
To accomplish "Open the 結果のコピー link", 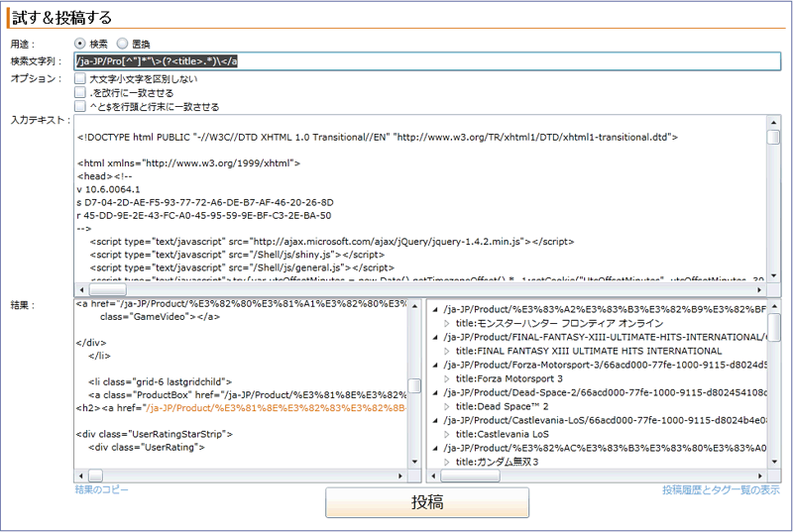I will (x=102, y=489).
